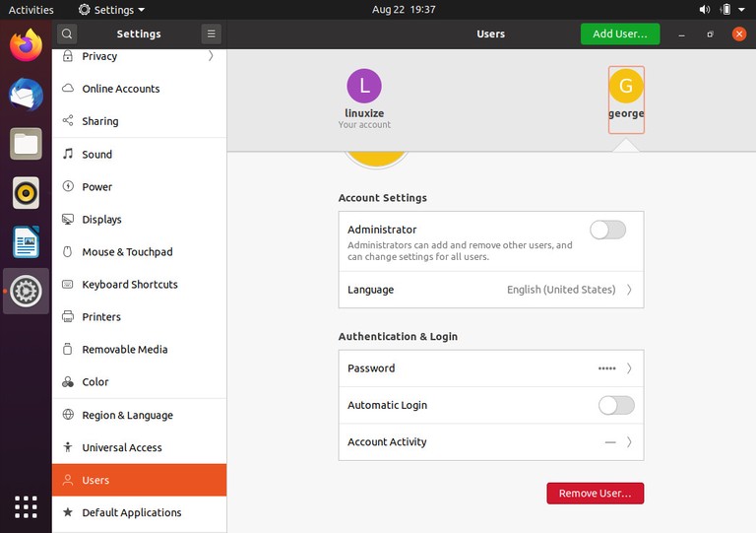The image size is (756, 533).
Task: Open the Color settings panel
Action: pyautogui.click(x=140, y=382)
